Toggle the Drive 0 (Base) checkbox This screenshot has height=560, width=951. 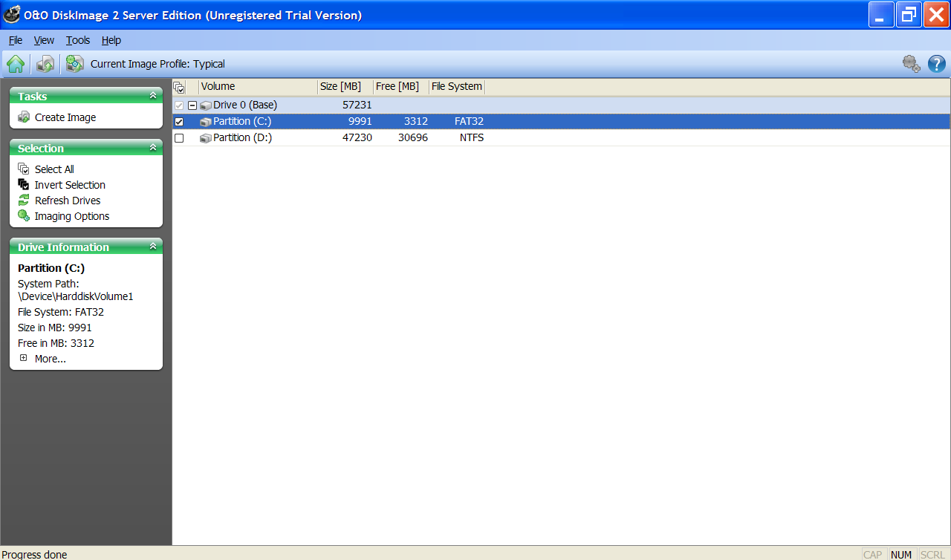pyautogui.click(x=179, y=105)
